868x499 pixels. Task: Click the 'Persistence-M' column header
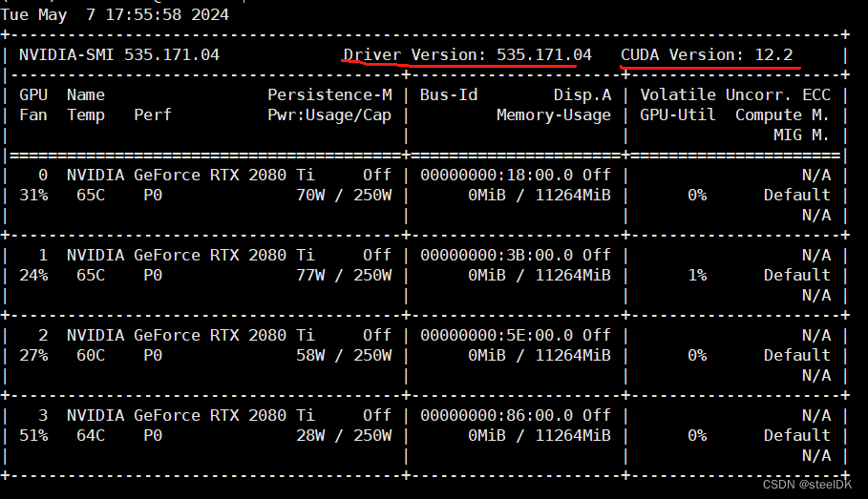[330, 94]
